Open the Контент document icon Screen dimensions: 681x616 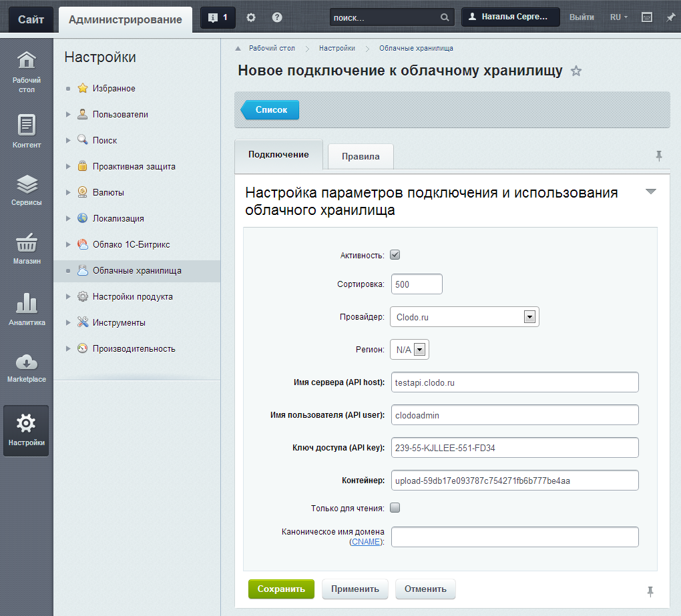click(27, 125)
